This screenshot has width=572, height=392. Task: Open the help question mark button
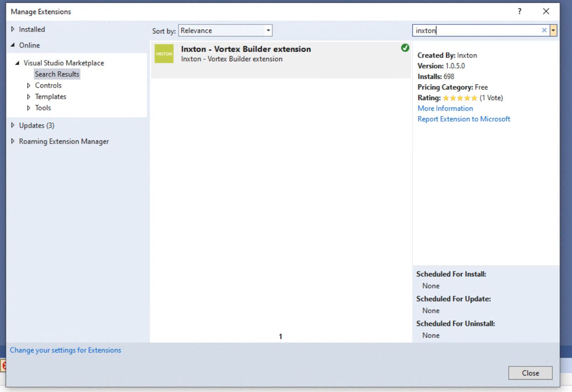tap(519, 11)
